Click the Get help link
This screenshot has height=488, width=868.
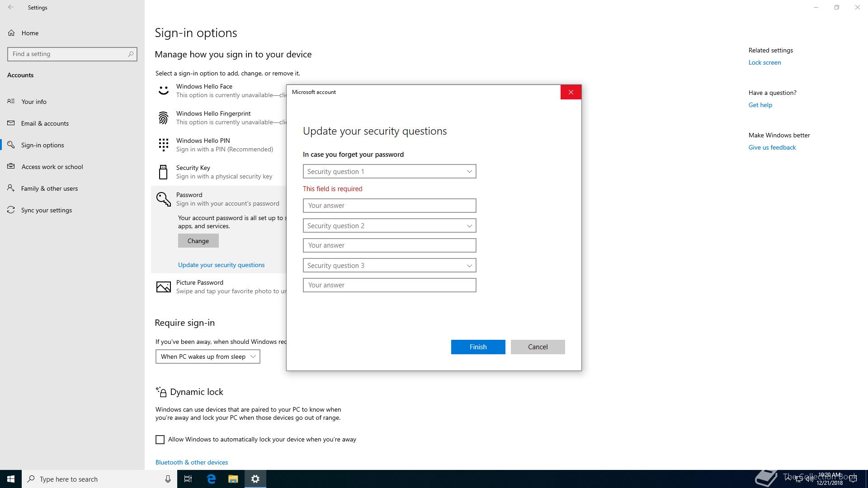pos(760,105)
